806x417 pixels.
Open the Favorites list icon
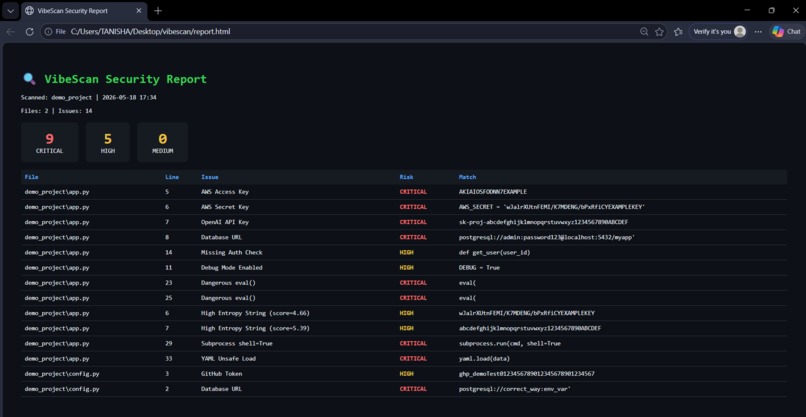pos(678,31)
